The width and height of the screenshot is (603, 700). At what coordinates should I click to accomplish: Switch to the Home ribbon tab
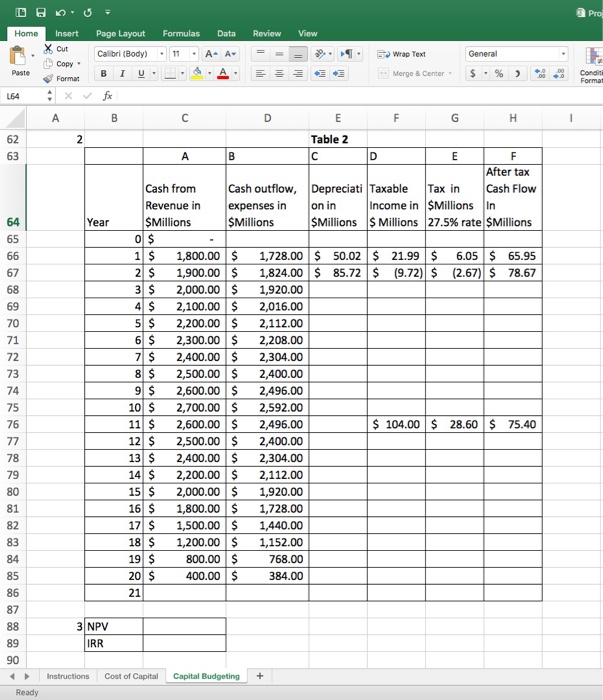click(x=26, y=33)
